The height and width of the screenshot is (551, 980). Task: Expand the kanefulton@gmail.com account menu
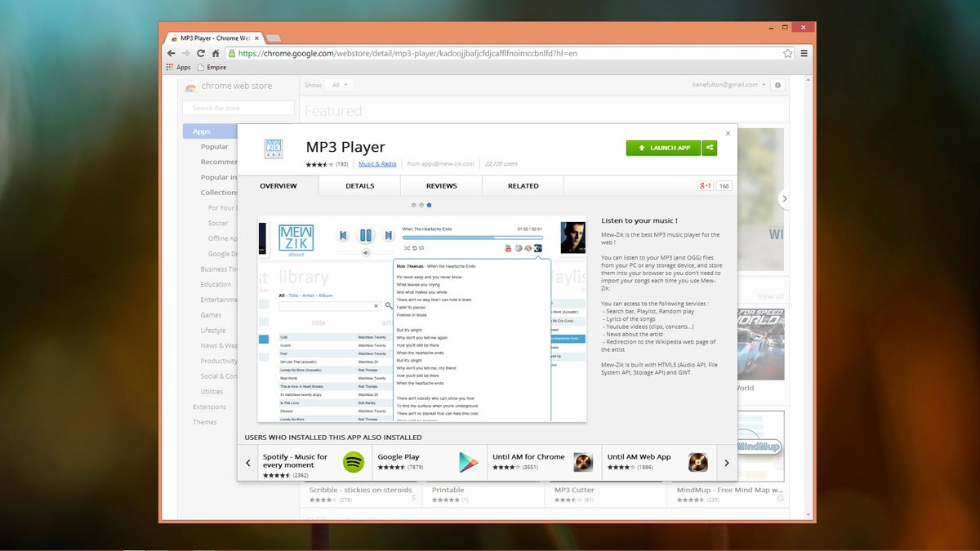coord(729,84)
